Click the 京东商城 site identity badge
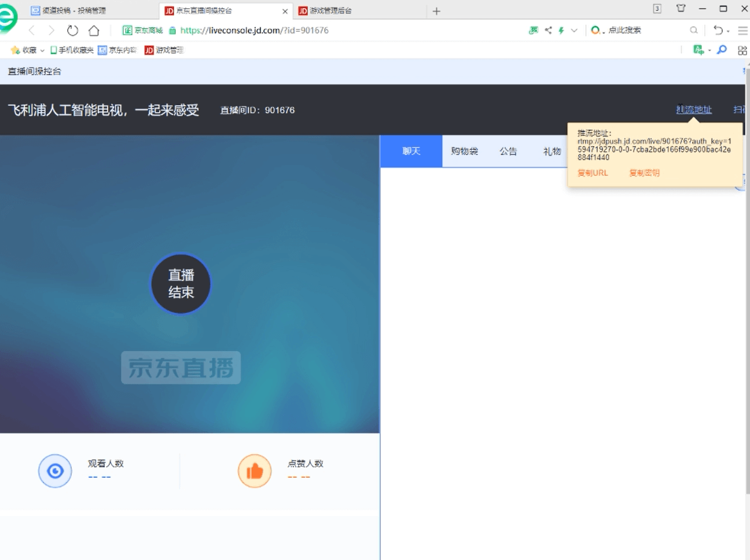Image resolution: width=750 pixels, height=560 pixels. pos(143,30)
